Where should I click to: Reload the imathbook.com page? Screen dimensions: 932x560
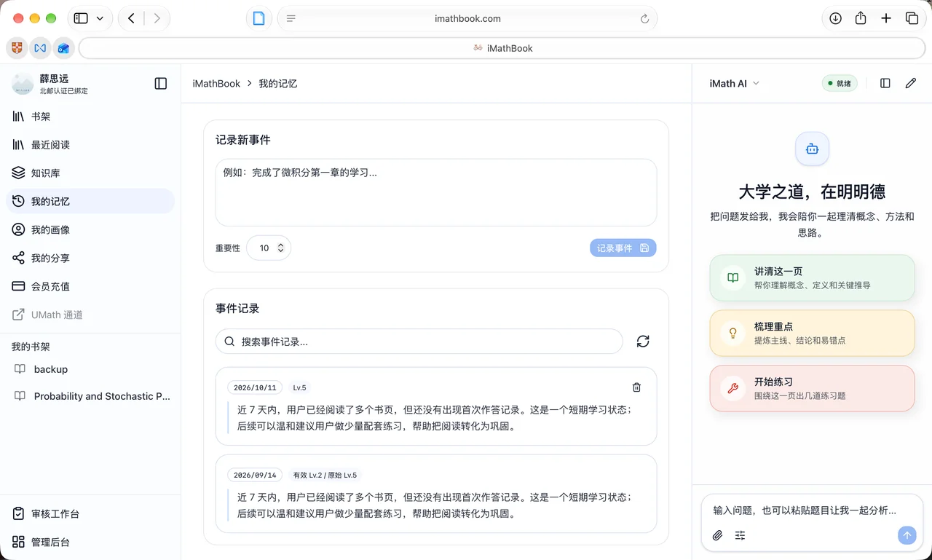click(x=644, y=19)
